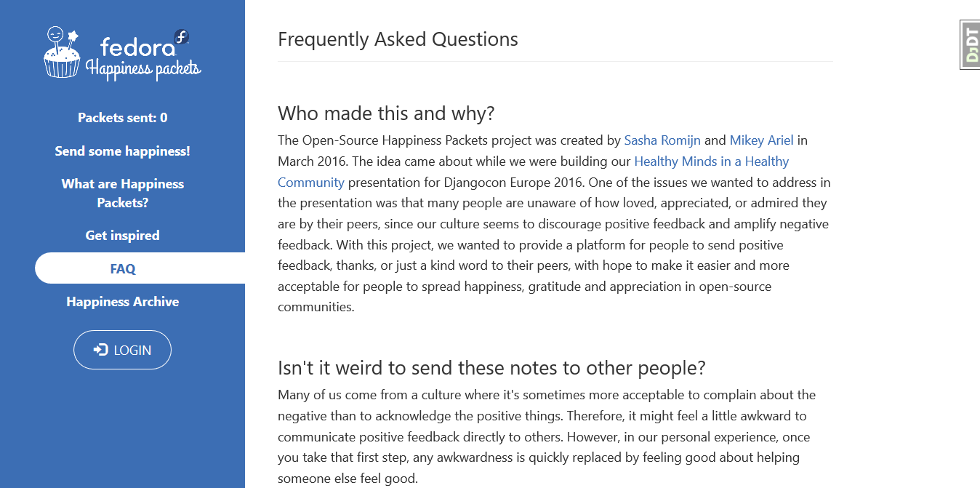980x488 pixels.
Task: Click the 'Happiness packets' script logo text
Action: (143, 68)
